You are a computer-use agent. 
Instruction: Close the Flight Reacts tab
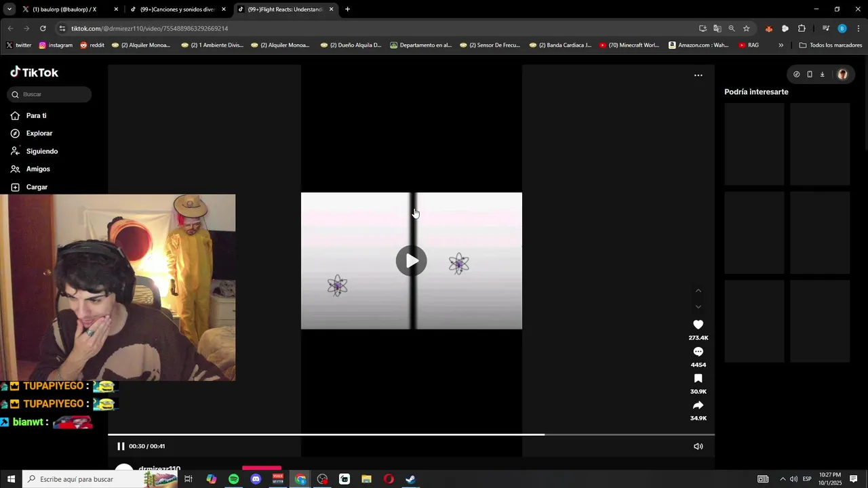331,9
